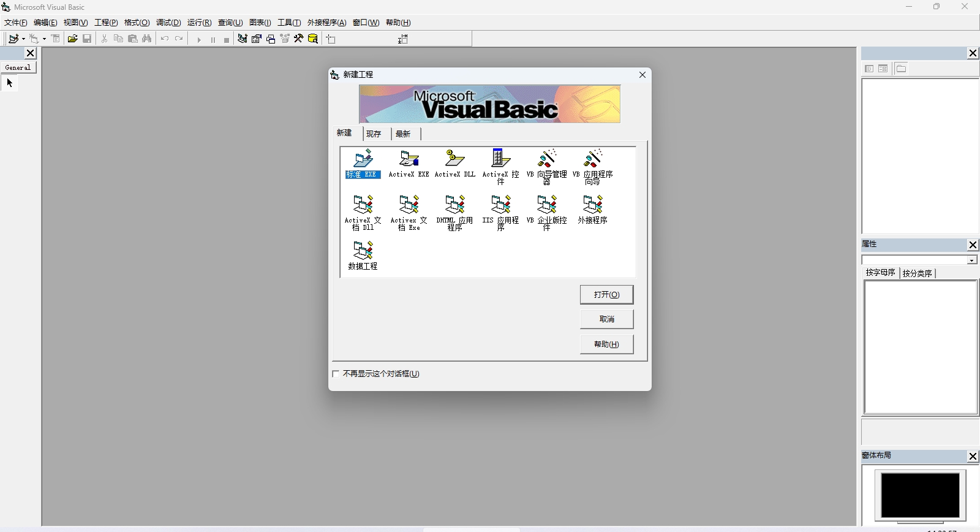Switch to the 现存 tab
This screenshot has width=980, height=532.
point(374,134)
